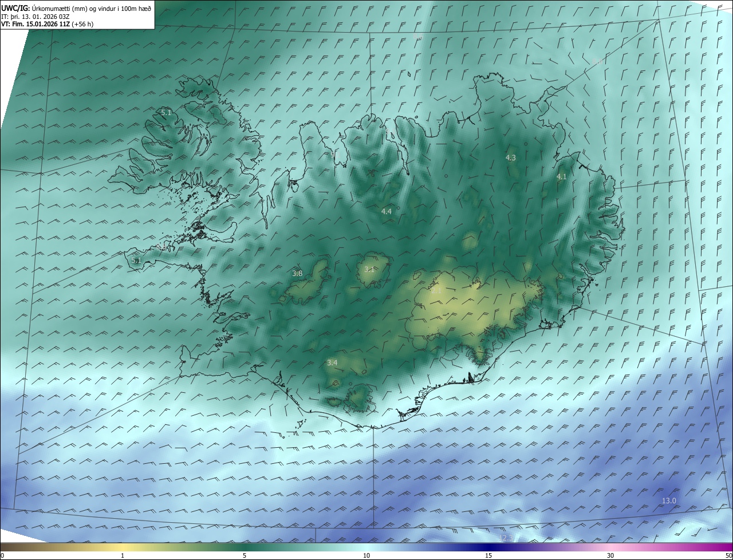Click the 0 tick label on the color scale
The image size is (733, 560).
(2, 555)
